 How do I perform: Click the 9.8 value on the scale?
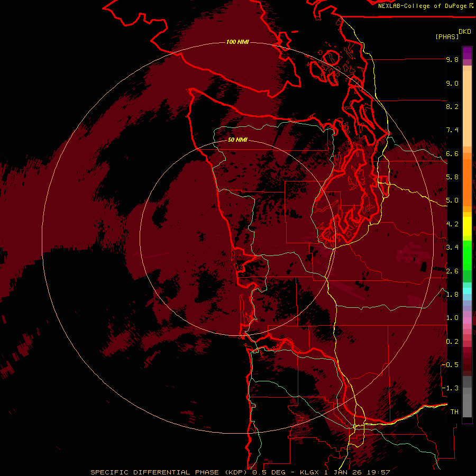click(452, 59)
